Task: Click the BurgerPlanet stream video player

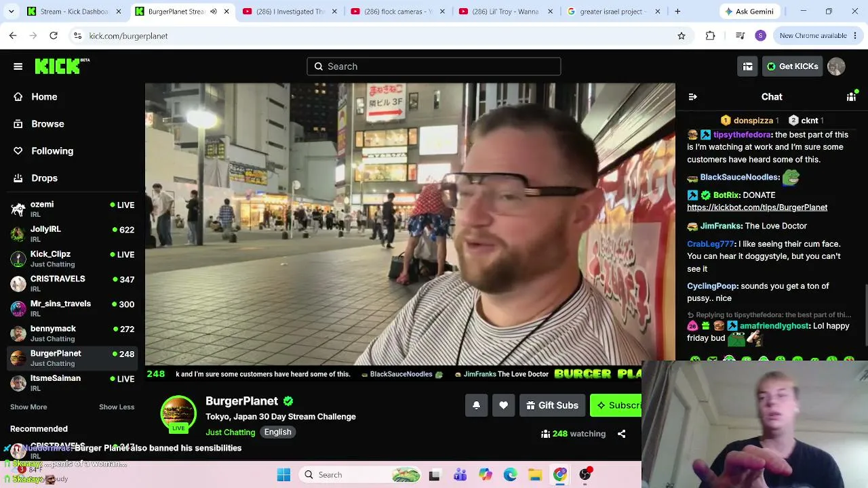Action: click(x=410, y=224)
